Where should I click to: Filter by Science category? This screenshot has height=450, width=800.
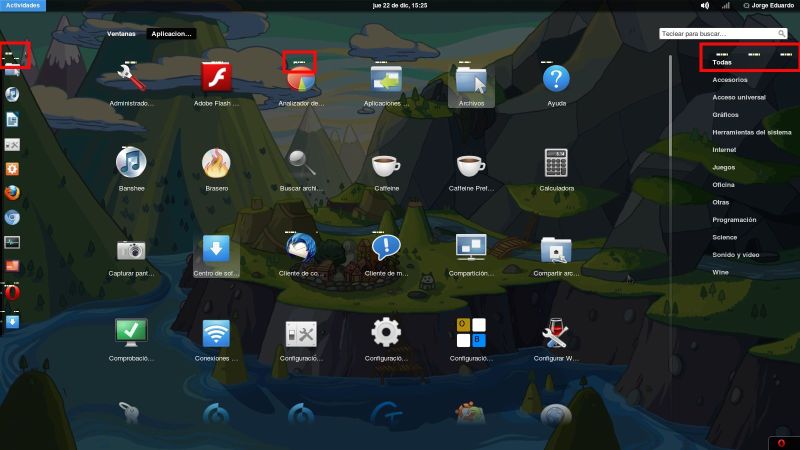click(x=724, y=237)
